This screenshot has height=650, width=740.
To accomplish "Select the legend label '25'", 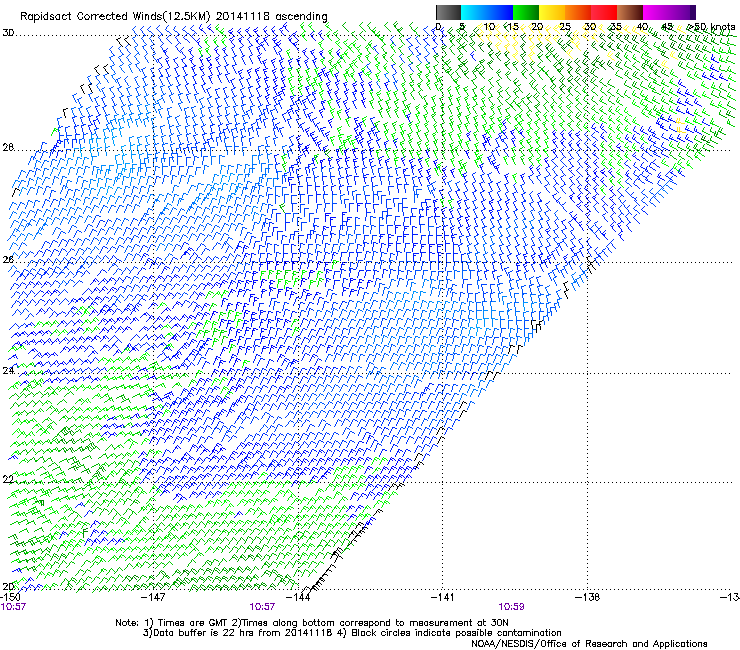I will 564,27.
